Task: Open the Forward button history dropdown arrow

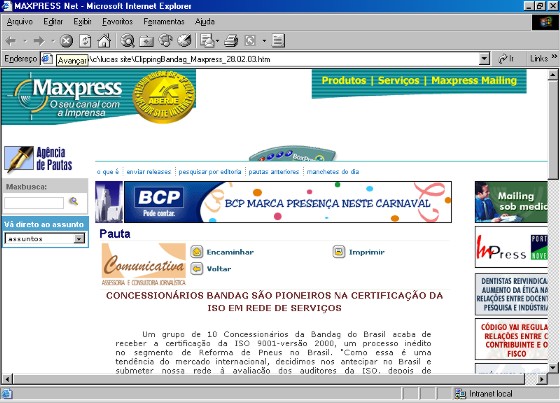Action: tap(52, 41)
